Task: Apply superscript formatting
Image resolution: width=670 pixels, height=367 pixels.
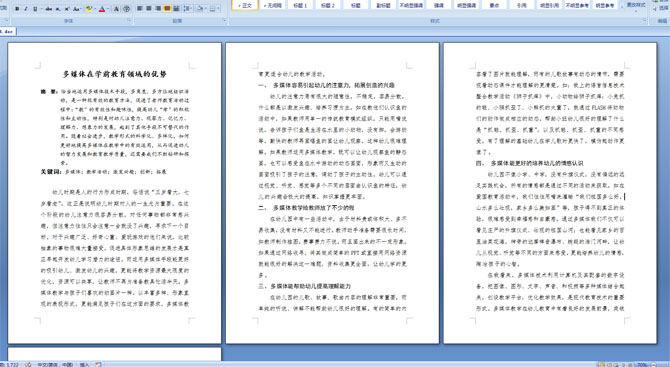Action: (67, 9)
